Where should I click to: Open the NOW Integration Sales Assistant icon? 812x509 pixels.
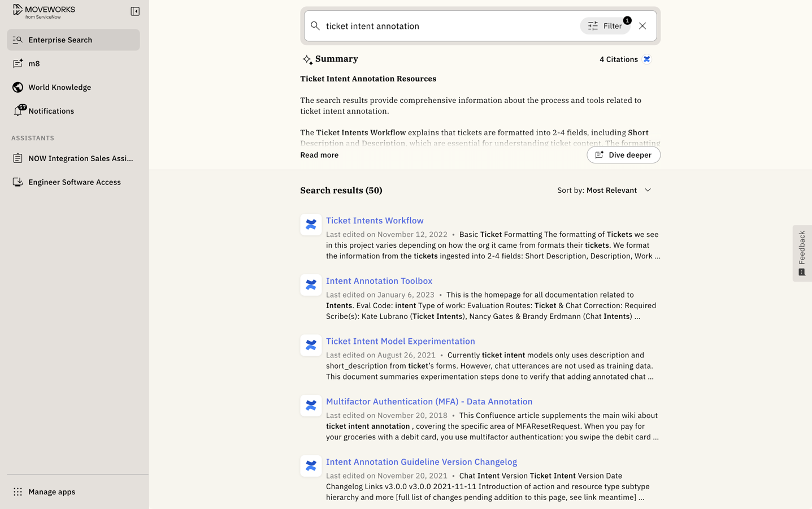click(x=19, y=158)
